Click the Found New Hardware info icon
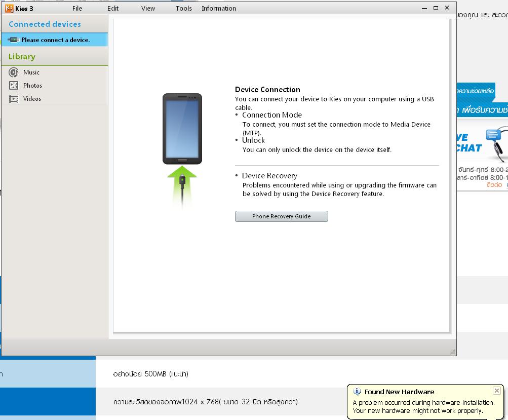508x420 pixels. point(357,392)
